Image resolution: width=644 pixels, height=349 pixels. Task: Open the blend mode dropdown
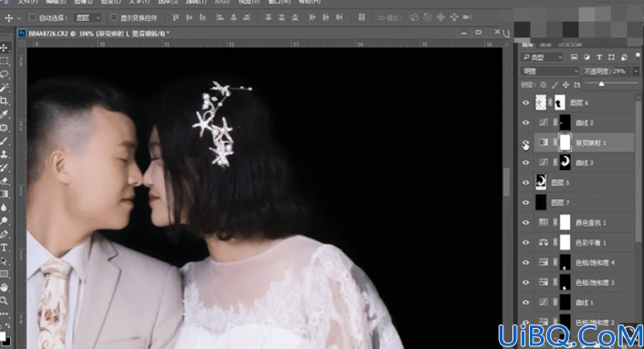coord(550,71)
